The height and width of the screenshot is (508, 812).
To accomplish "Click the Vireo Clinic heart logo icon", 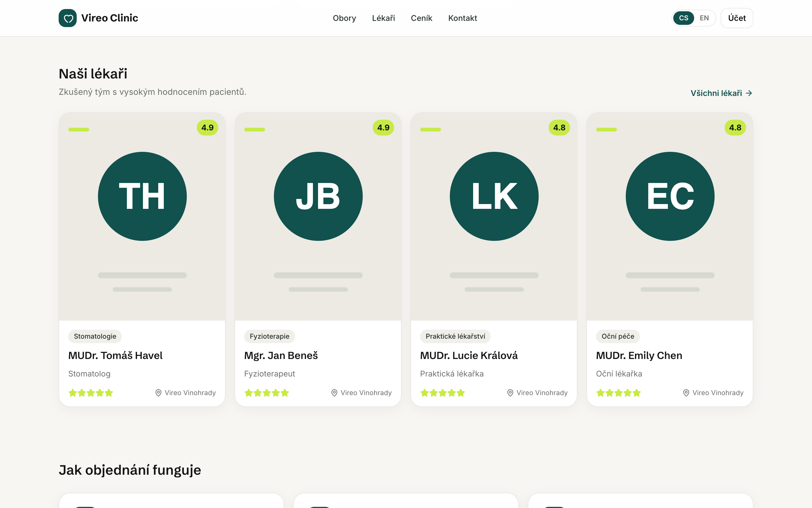I will (67, 18).
